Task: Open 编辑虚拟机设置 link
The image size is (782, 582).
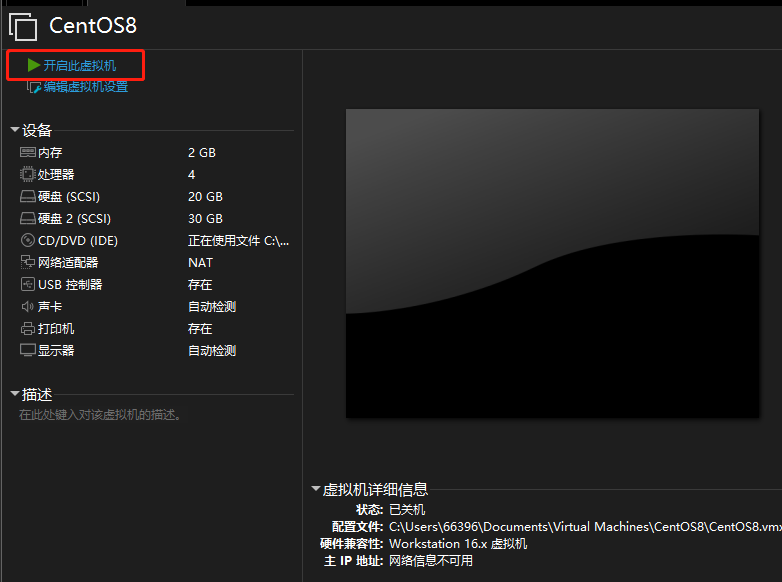Action: (x=86, y=87)
